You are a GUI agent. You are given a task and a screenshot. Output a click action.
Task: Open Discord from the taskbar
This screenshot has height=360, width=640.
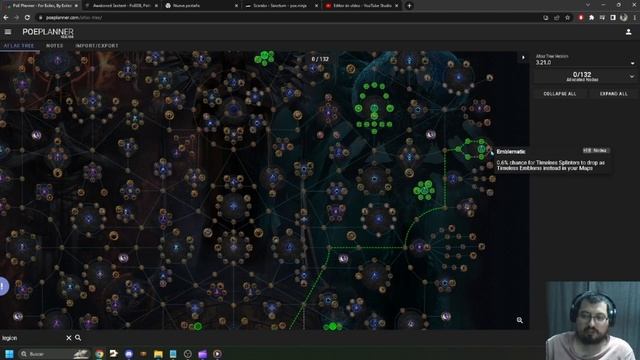pos(129,354)
